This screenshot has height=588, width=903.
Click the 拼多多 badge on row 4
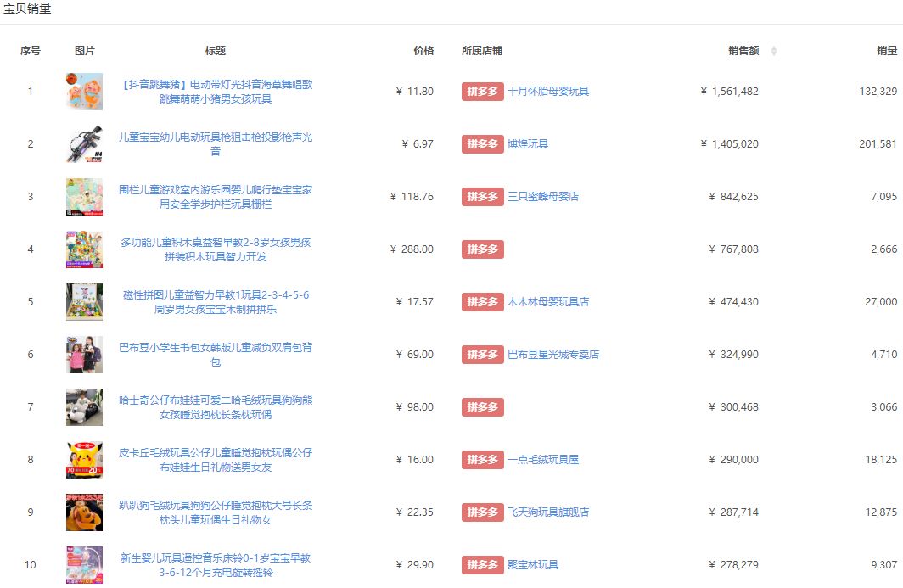[482, 249]
